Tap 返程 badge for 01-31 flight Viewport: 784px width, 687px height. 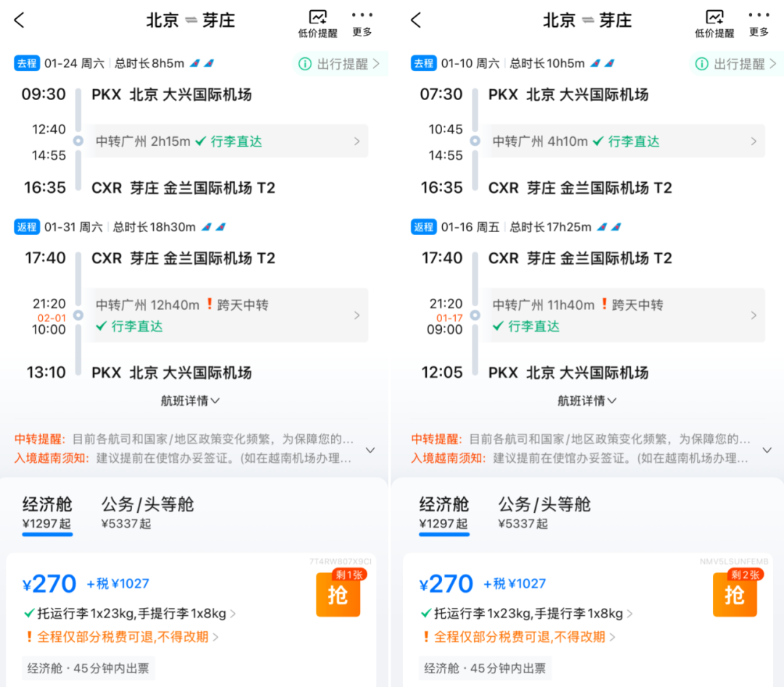(x=27, y=227)
